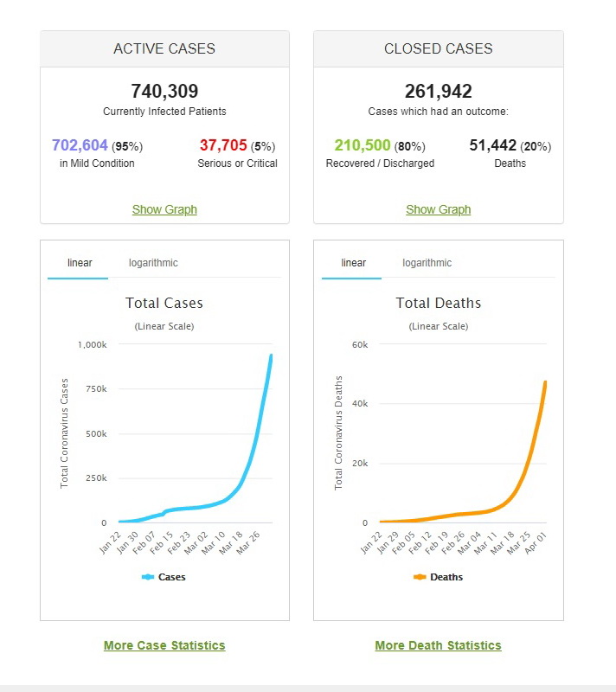Click the red 37,705 serious or critical figure
This screenshot has width=616, height=692.
[223, 145]
